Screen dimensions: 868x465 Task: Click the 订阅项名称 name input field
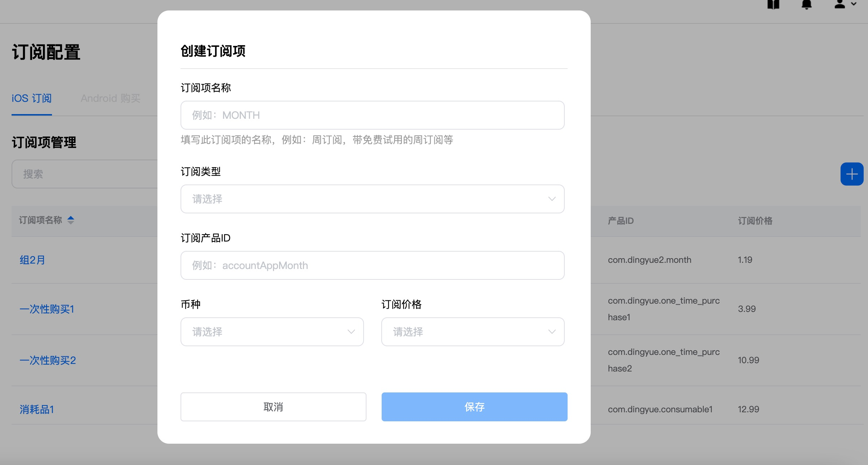point(372,115)
